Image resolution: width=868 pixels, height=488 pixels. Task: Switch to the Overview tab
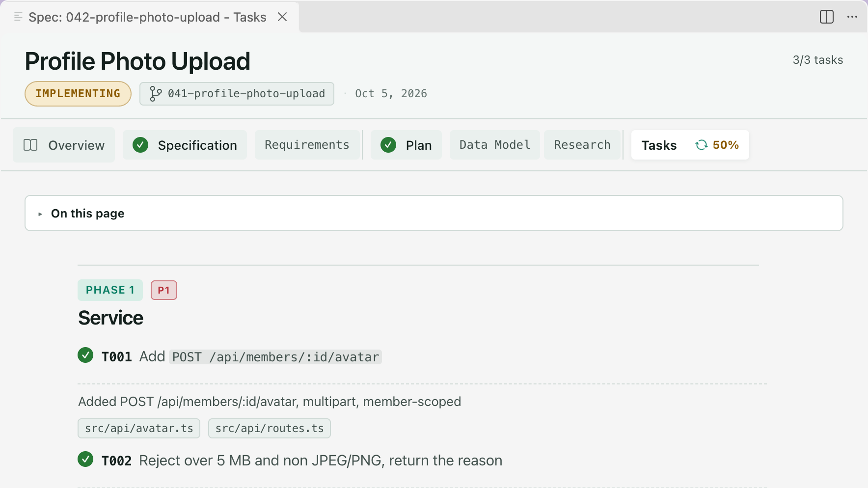tap(64, 145)
